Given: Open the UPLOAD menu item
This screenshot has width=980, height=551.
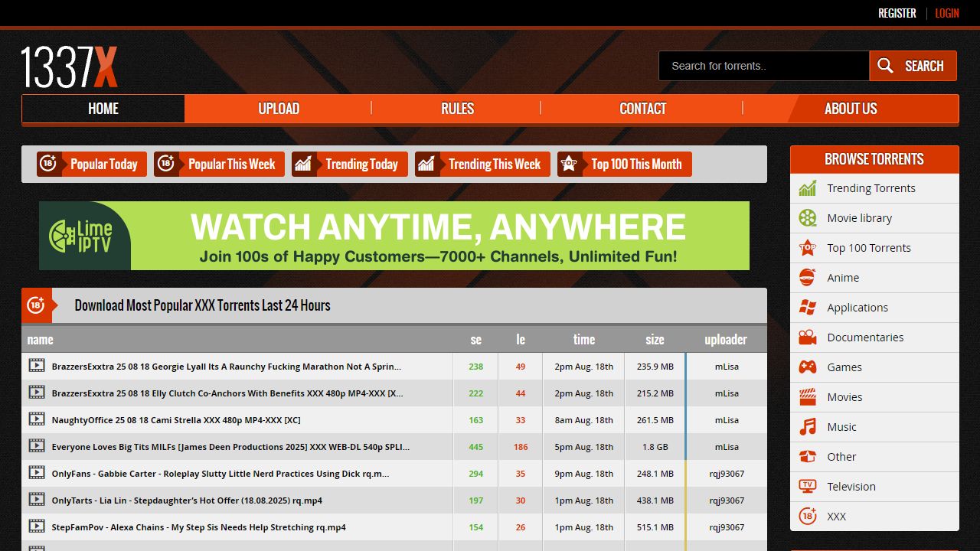Looking at the screenshot, I should pyautogui.click(x=279, y=109).
